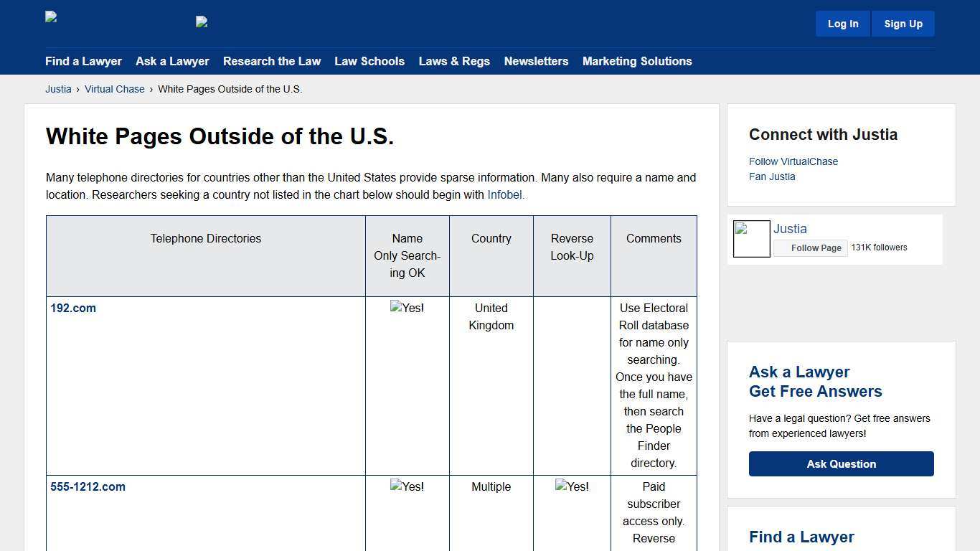The image size is (980, 551).
Task: Click the broken image icon beside 192.com row
Action: coord(407,308)
